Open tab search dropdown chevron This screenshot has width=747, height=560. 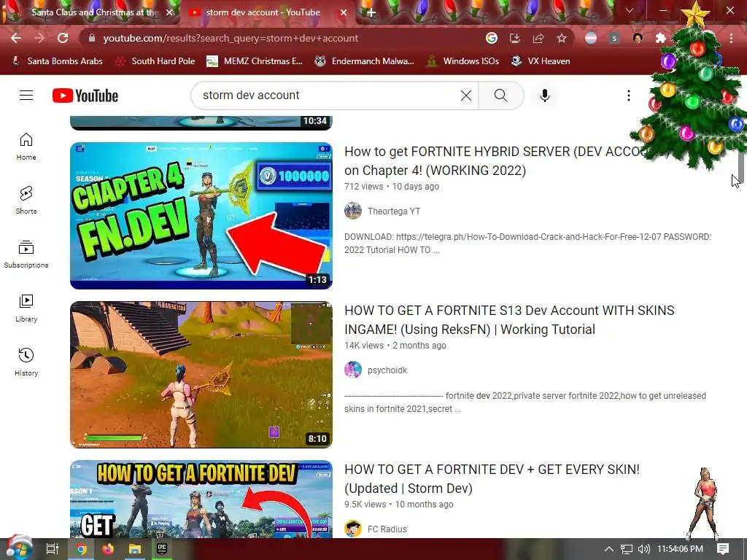(x=630, y=10)
